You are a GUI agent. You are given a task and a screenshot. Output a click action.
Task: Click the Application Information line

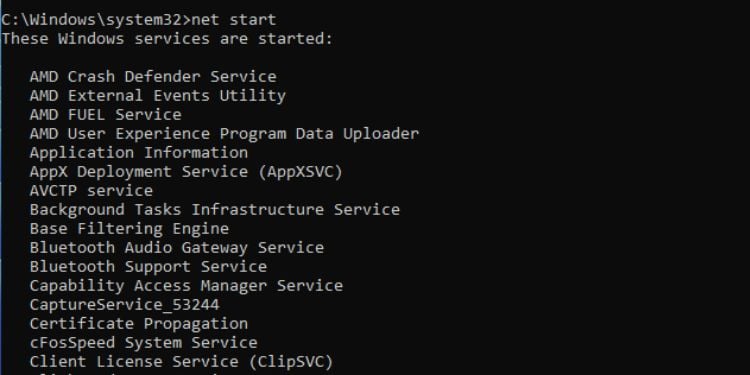pyautogui.click(x=139, y=153)
